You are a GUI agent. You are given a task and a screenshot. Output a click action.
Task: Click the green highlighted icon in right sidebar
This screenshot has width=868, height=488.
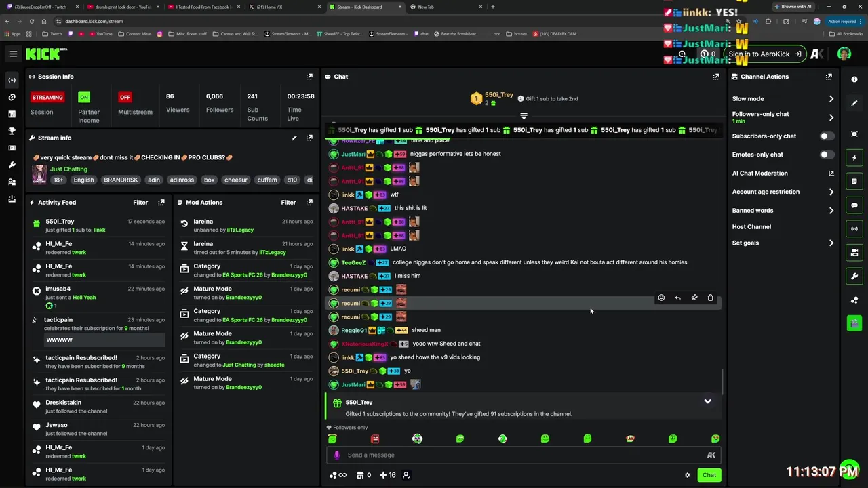click(854, 323)
